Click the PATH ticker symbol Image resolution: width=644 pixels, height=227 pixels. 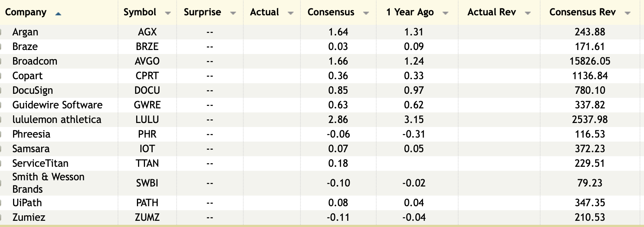point(147,203)
